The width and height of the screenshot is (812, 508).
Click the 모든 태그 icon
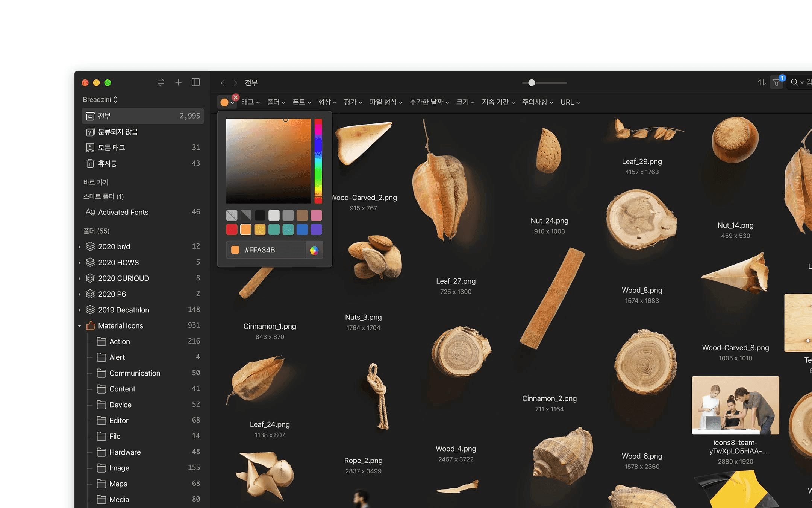(x=90, y=148)
